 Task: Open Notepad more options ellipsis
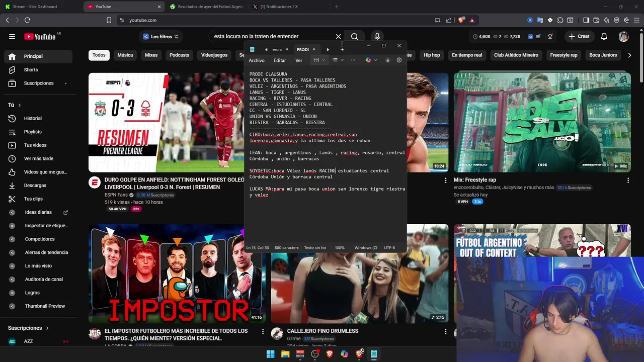pos(353,60)
